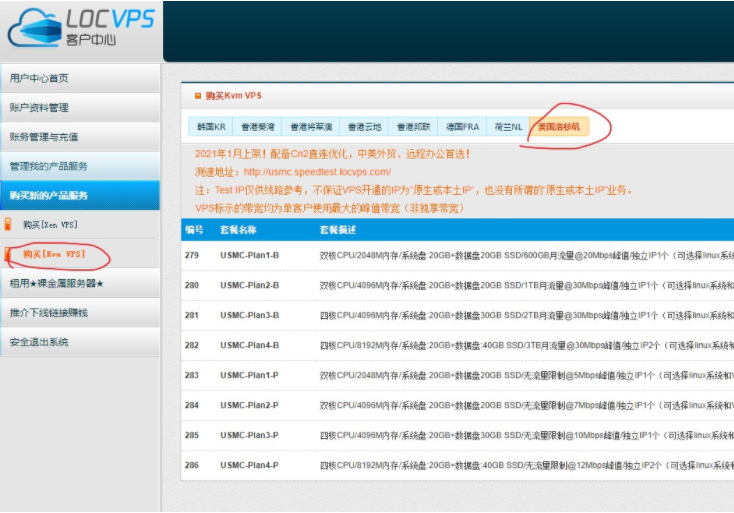
Task: Click the 购买Kvm VPS panel heading
Action: point(234,96)
